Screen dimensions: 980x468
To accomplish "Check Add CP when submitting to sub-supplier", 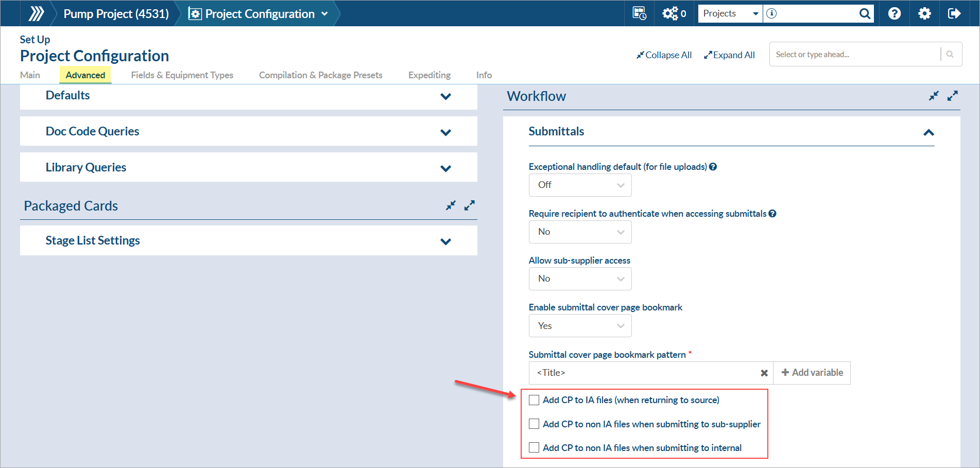I will coord(534,424).
